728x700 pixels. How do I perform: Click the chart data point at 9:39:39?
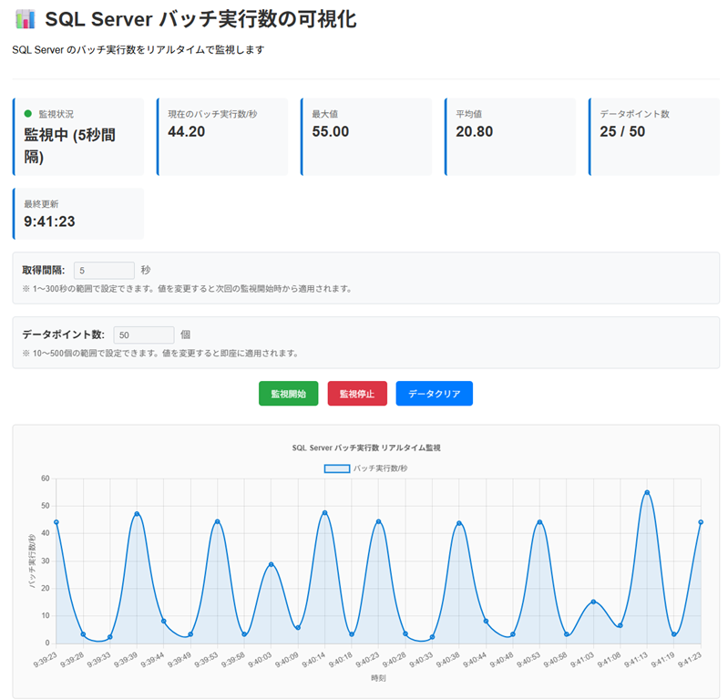[137, 514]
